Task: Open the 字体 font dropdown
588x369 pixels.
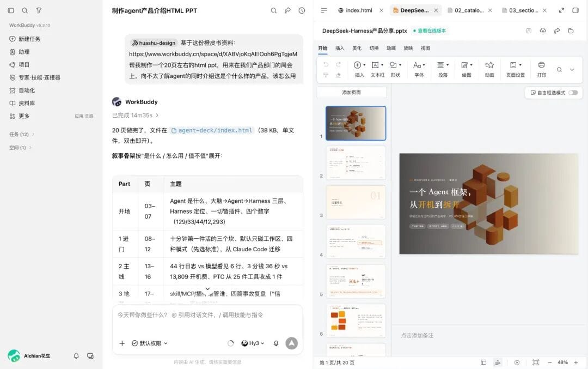Action: 419,69
